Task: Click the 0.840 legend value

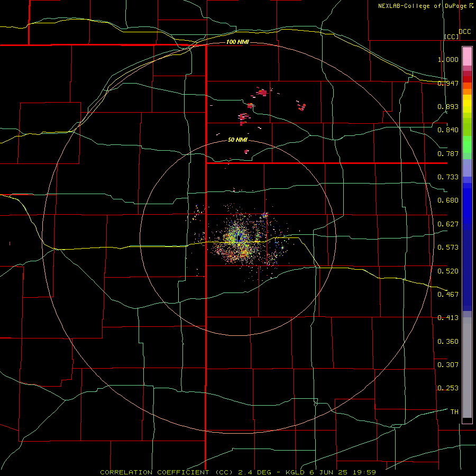Action: [448, 130]
